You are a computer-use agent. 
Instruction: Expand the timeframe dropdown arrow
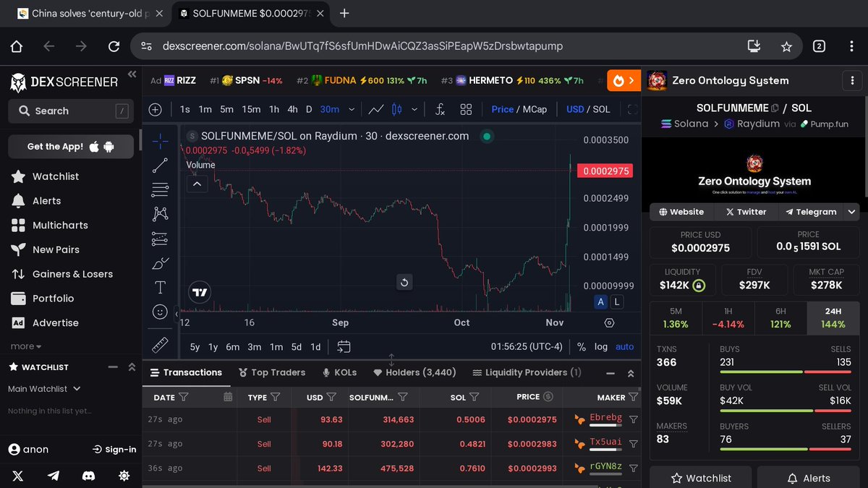click(x=352, y=109)
